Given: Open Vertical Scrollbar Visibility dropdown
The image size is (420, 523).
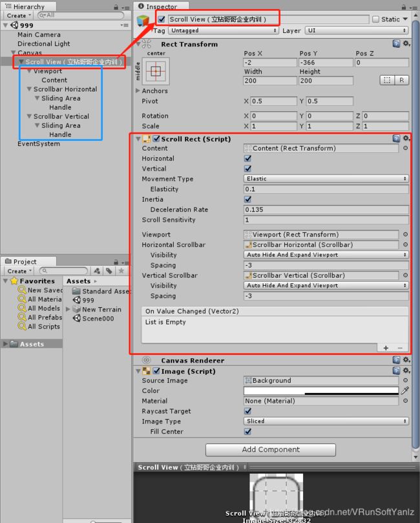Looking at the screenshot, I should click(326, 285).
